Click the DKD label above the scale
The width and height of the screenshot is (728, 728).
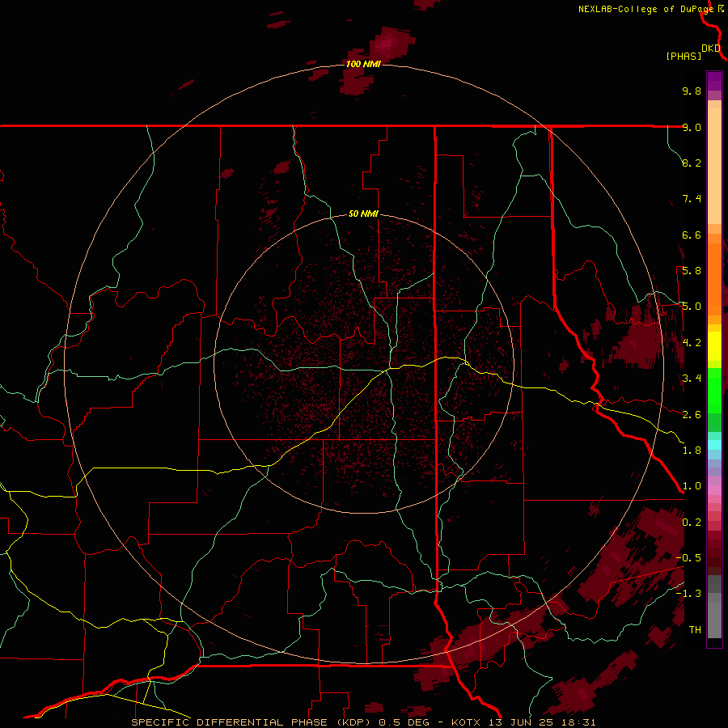tap(711, 48)
